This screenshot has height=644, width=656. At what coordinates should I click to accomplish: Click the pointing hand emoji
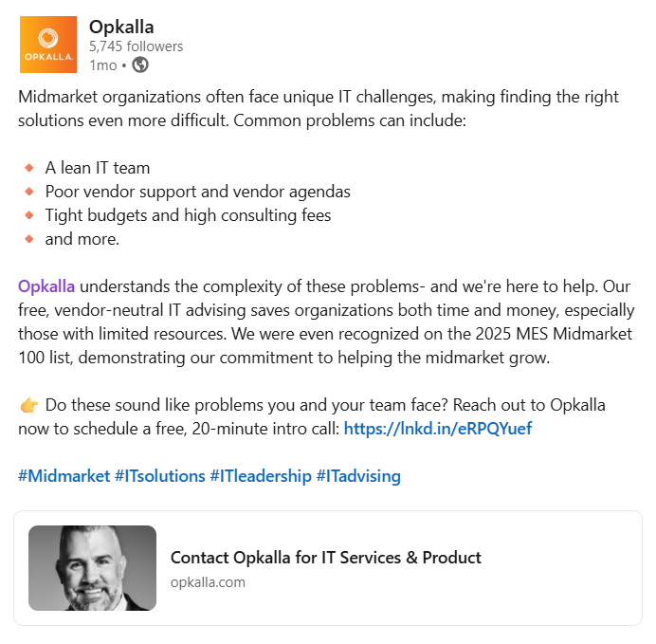click(x=28, y=405)
